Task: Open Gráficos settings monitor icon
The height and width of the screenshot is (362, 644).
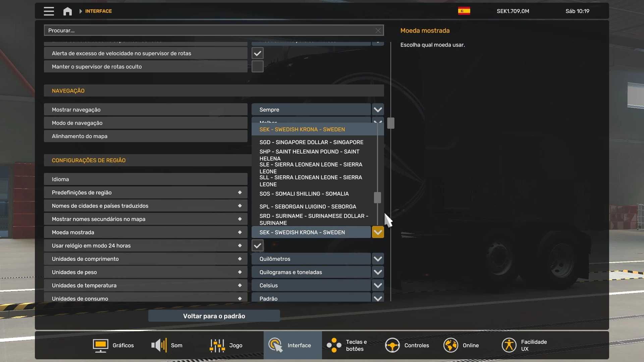Action: click(100, 345)
